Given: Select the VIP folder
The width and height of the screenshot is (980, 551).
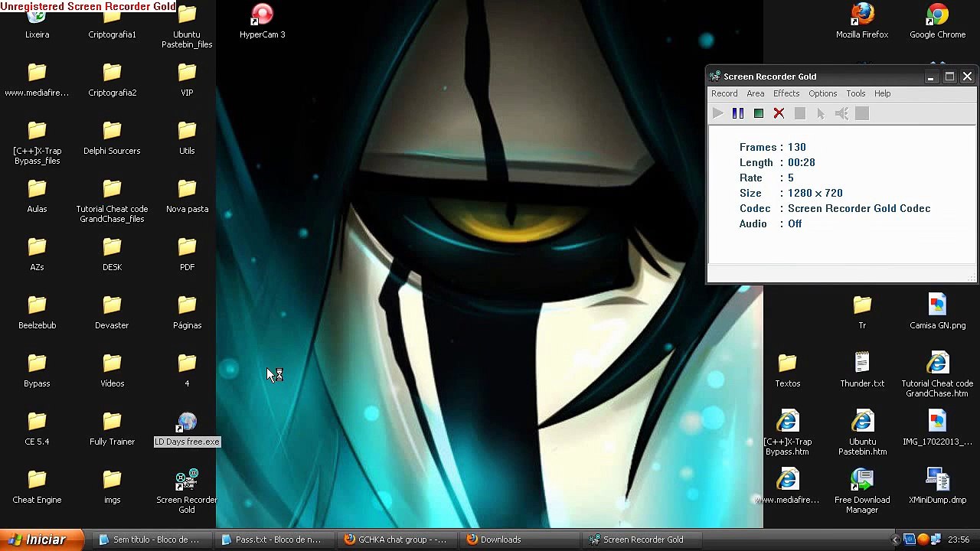Looking at the screenshot, I should pyautogui.click(x=187, y=80).
